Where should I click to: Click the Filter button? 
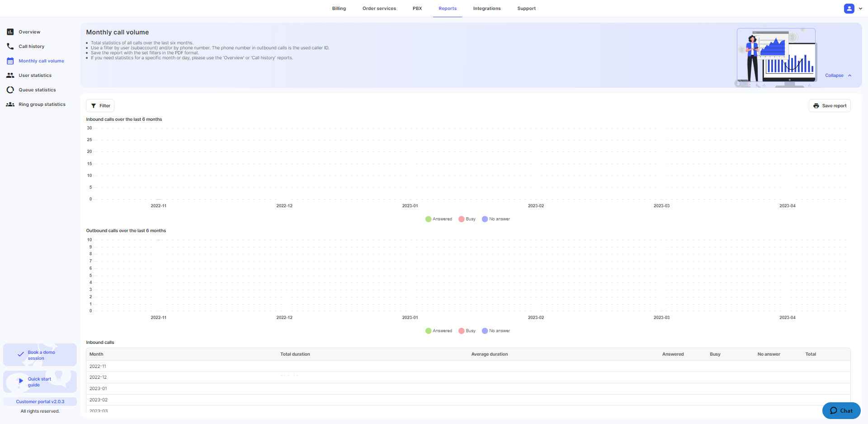(x=100, y=106)
